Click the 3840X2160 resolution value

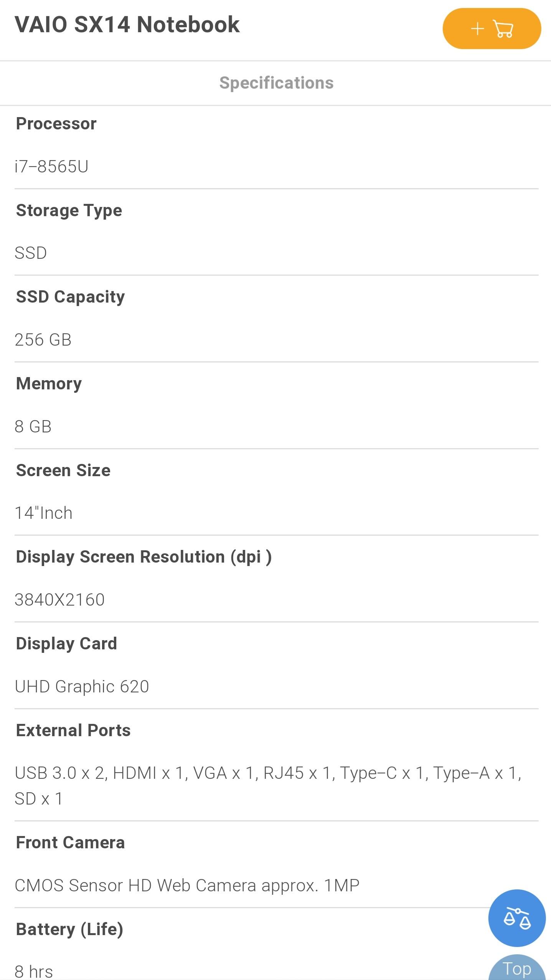point(59,600)
